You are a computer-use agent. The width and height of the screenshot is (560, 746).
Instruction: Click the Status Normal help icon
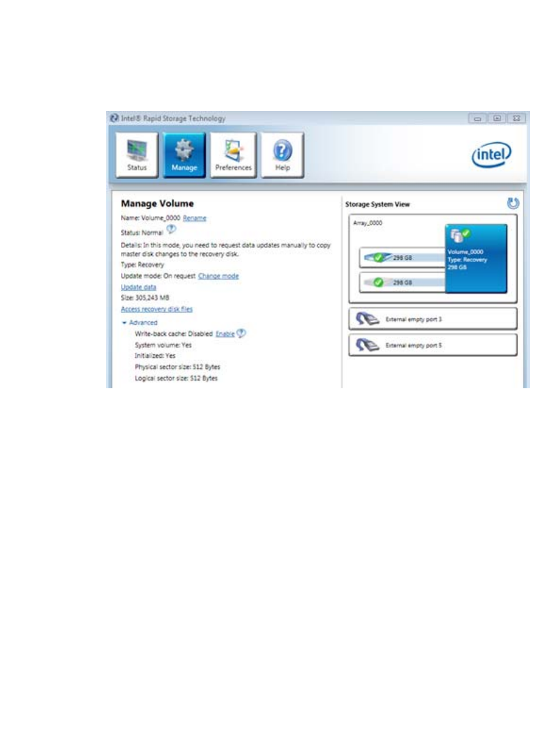click(x=171, y=229)
